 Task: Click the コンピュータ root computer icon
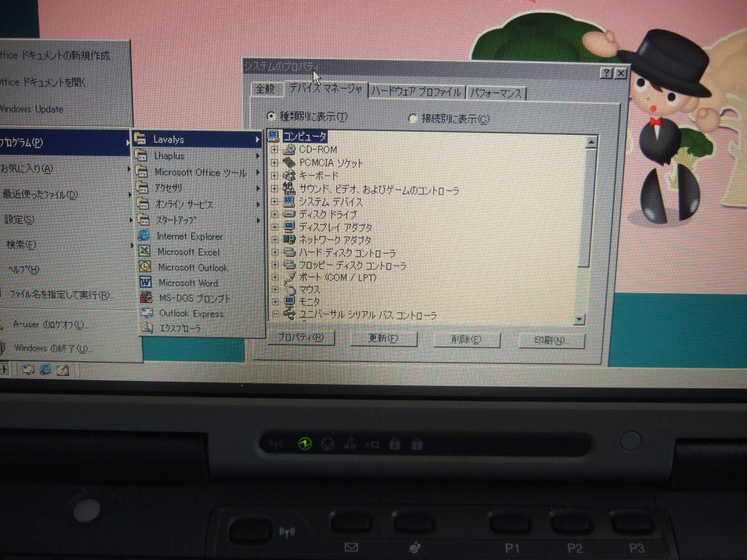273,136
